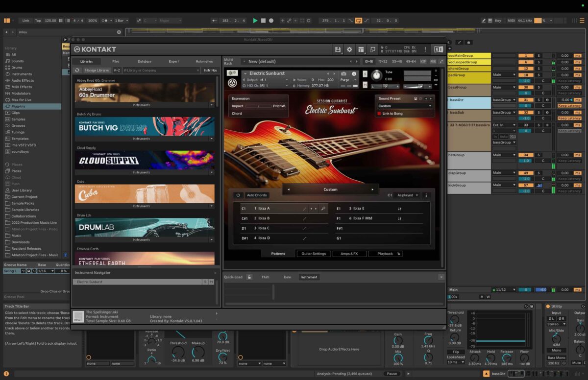Viewport: 588px width, 380px height.
Task: Clear the browser search field with X icon
Action: click(x=119, y=32)
